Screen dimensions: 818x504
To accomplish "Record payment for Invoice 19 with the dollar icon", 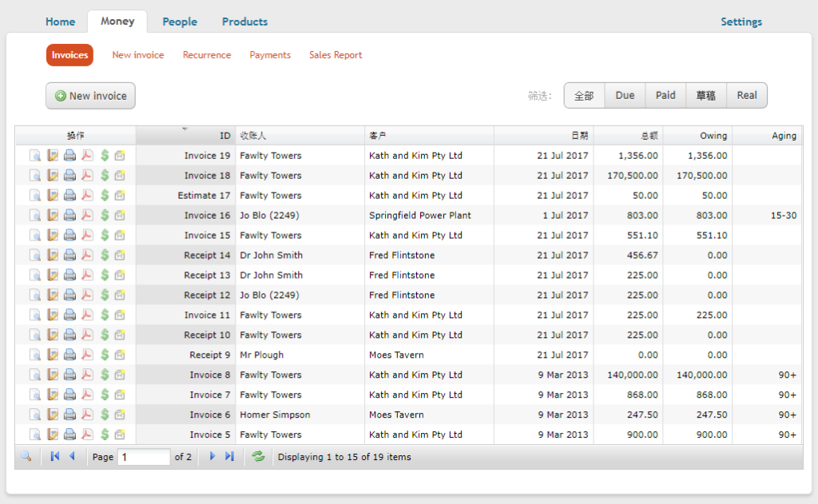I will pos(105,156).
